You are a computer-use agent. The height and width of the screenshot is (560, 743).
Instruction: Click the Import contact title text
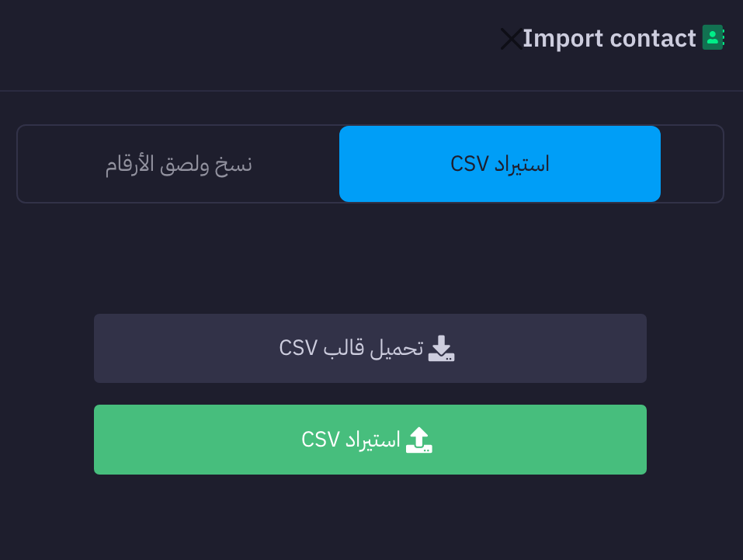(609, 38)
